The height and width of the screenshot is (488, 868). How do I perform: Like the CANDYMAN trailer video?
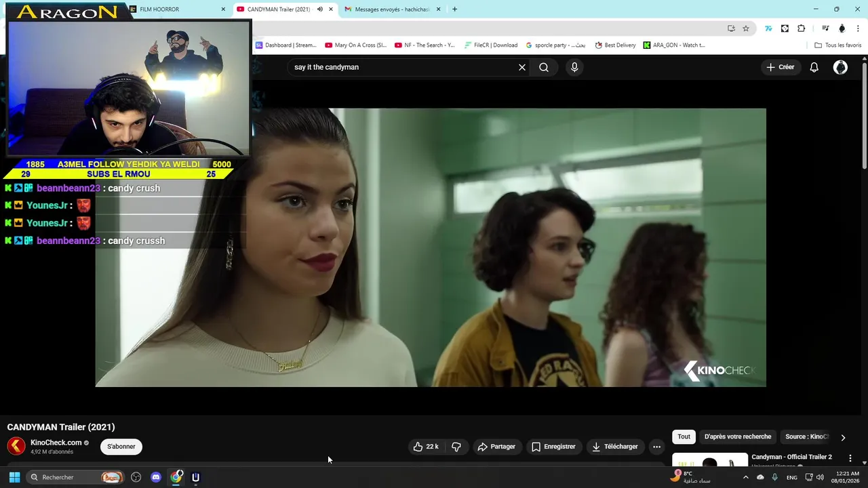click(426, 447)
